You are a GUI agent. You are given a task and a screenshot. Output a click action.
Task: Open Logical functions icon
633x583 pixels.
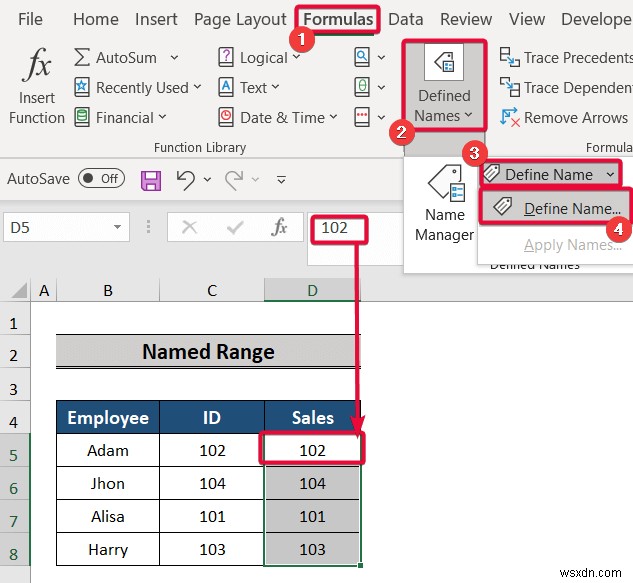226,57
